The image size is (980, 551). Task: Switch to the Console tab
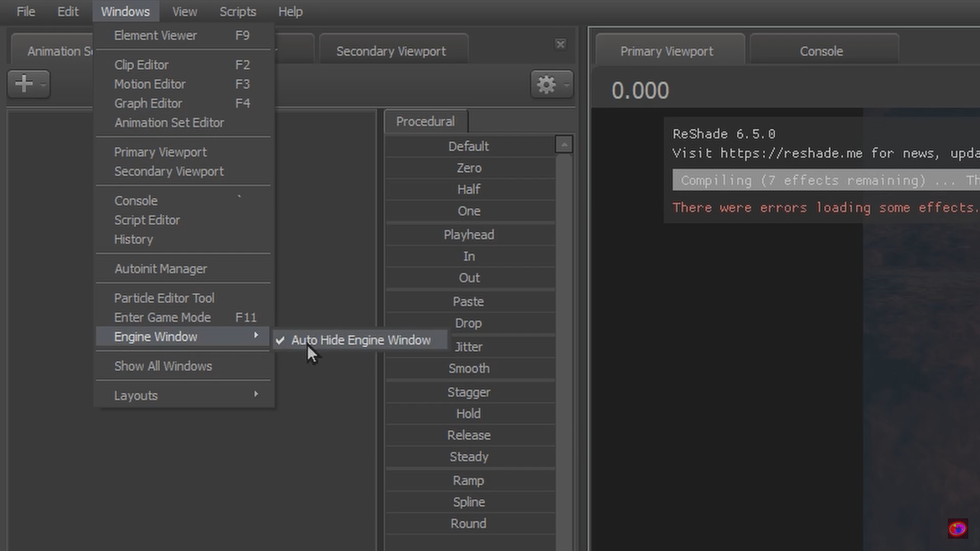coord(821,52)
